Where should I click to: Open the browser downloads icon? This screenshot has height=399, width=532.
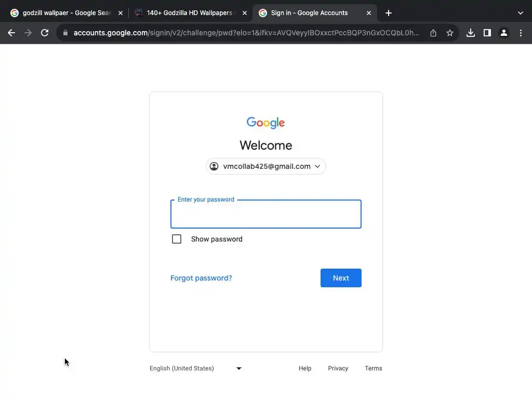pos(471,33)
